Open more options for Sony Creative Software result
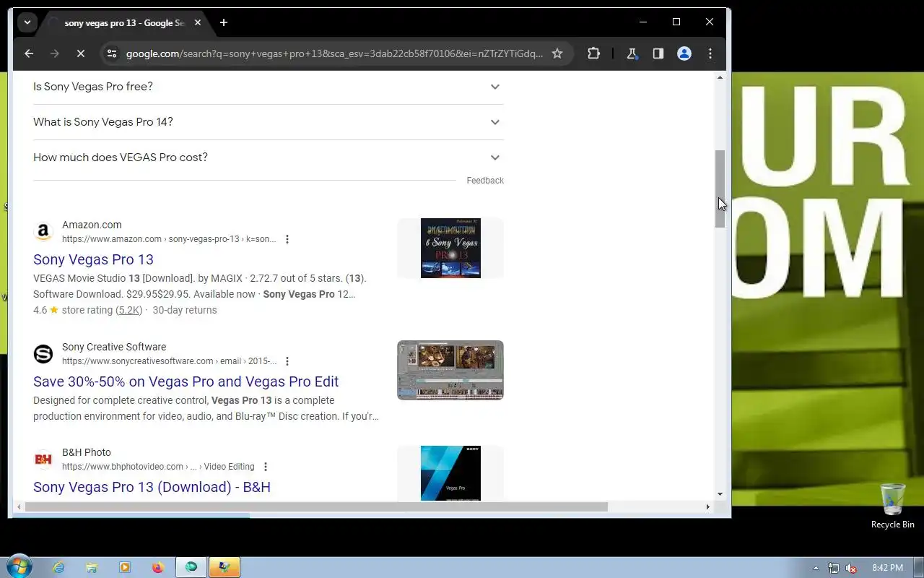This screenshot has width=924, height=578. [x=287, y=361]
